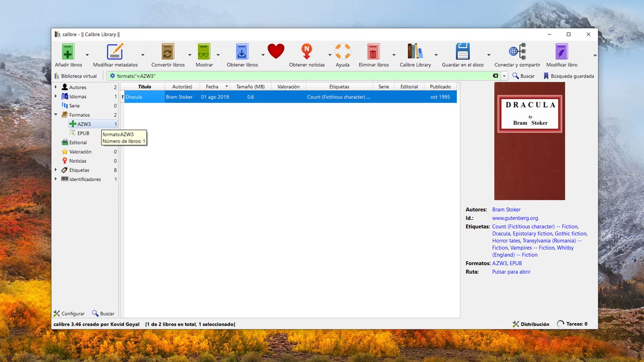Open the Bram Stoker author link
The height and width of the screenshot is (362, 644).
(x=506, y=209)
